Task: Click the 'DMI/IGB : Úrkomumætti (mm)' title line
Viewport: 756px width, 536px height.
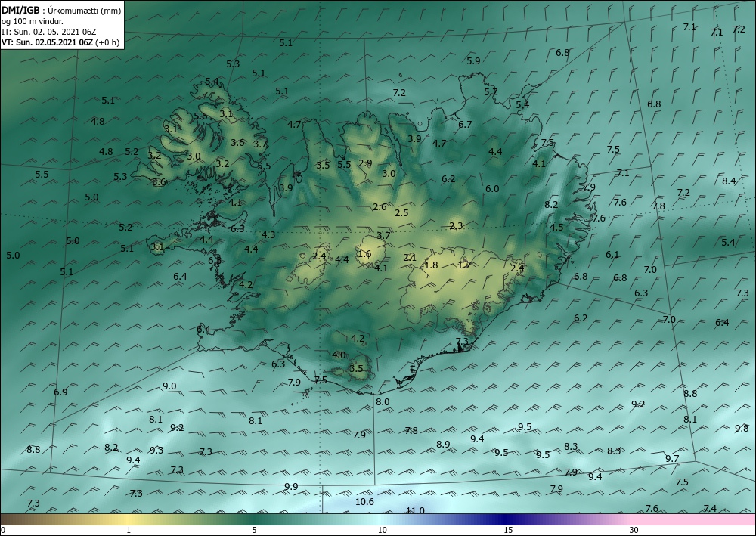Action: coord(61,10)
